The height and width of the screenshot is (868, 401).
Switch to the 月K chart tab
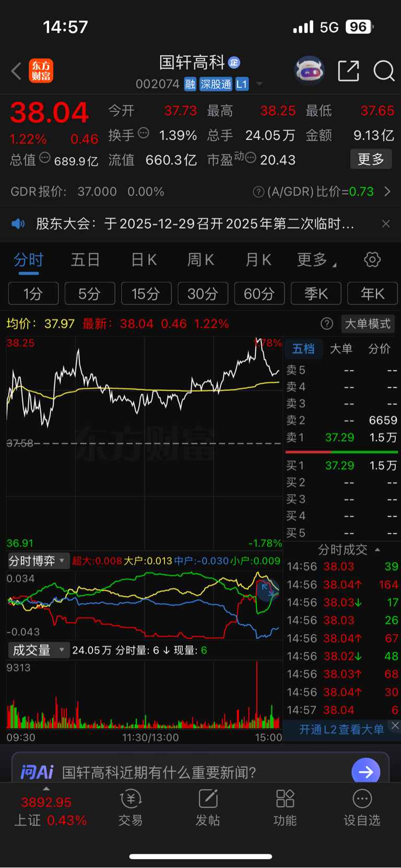pyautogui.click(x=258, y=259)
